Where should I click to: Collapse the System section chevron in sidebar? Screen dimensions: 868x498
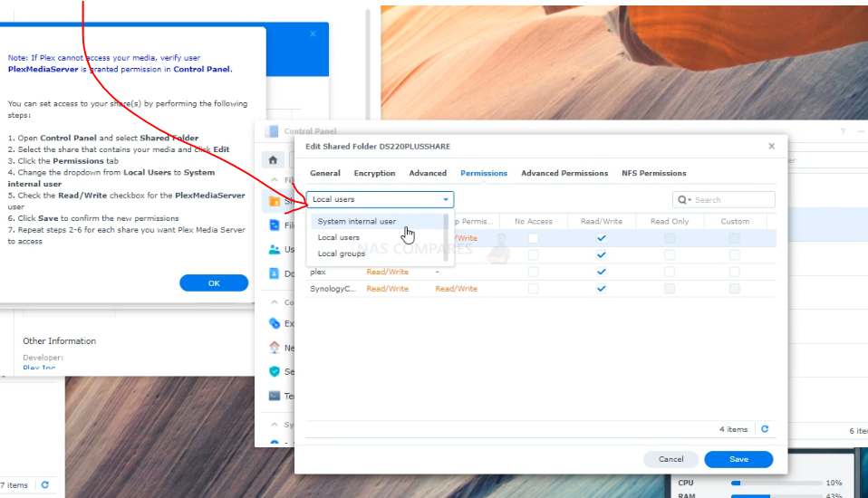pyautogui.click(x=275, y=425)
